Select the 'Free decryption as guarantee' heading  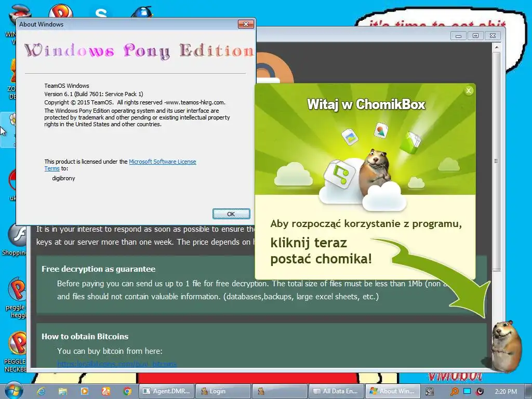tap(98, 269)
